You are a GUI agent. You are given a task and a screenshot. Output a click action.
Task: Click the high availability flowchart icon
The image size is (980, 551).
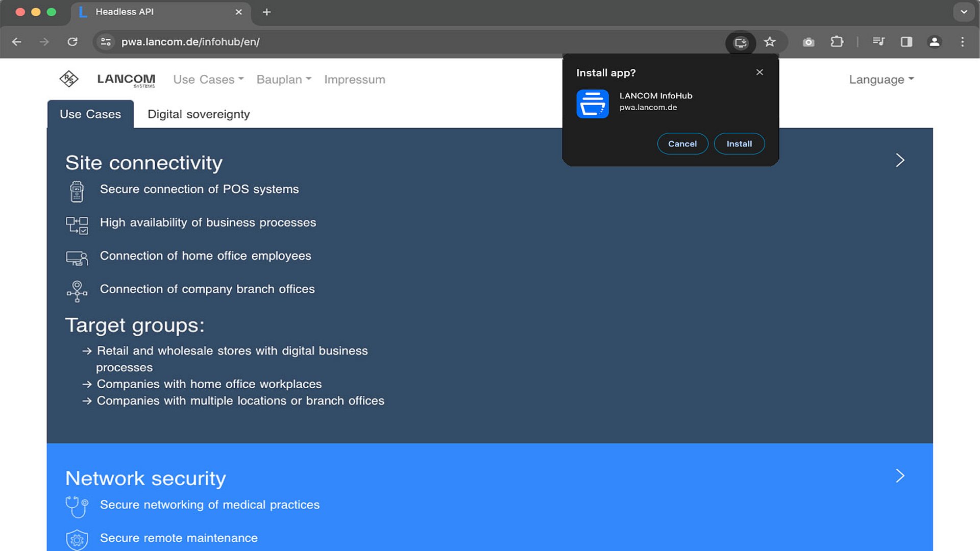click(x=77, y=224)
